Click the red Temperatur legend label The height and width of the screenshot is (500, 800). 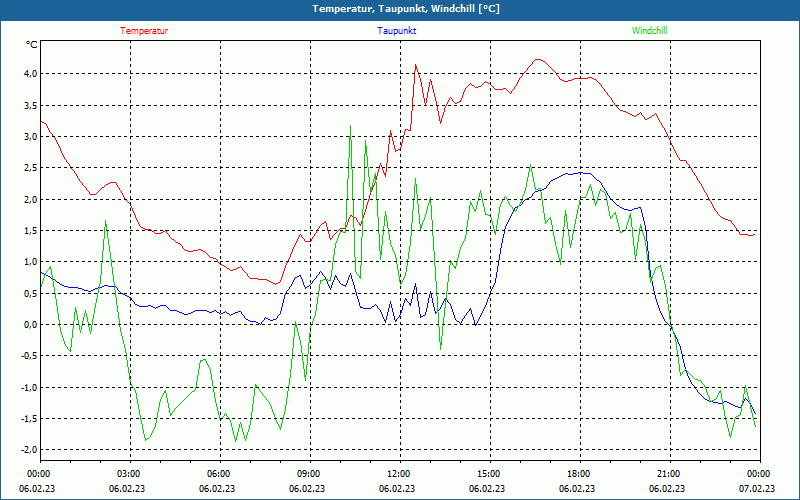tap(144, 31)
